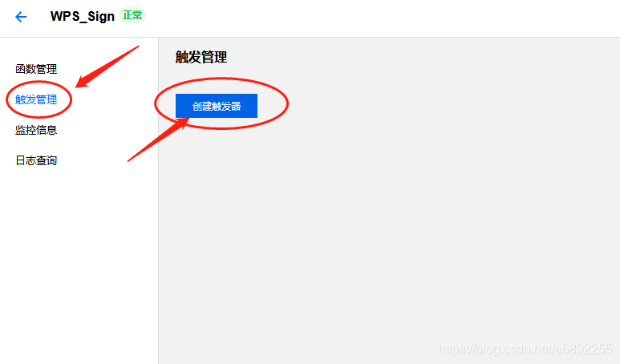Click blank sidebar space below 日志查询

(79, 265)
